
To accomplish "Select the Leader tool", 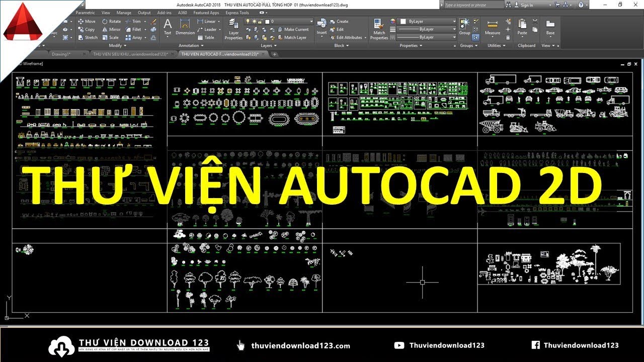I will 207,30.
